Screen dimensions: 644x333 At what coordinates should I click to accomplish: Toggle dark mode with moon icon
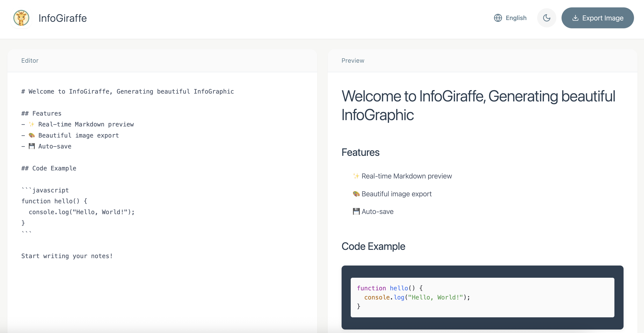coord(547,18)
